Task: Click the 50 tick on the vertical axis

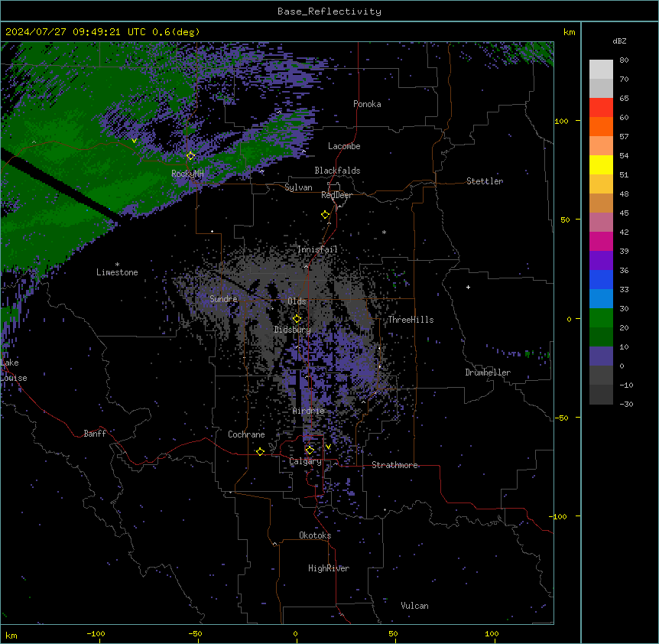Action: (565, 220)
